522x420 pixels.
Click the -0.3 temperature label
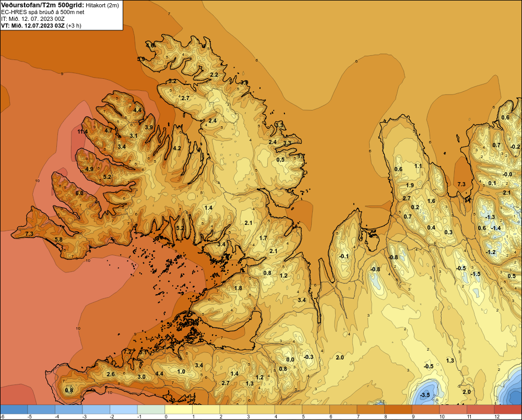tap(309, 357)
